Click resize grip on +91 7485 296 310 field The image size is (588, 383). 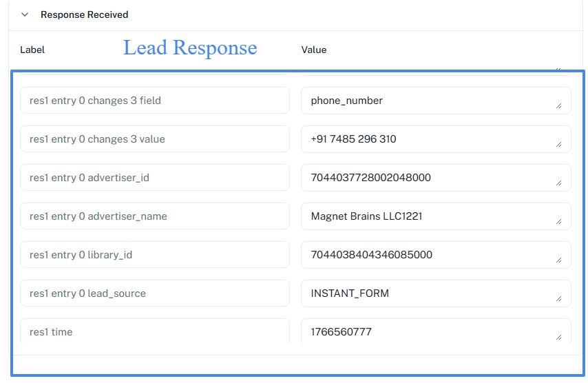pos(558,145)
